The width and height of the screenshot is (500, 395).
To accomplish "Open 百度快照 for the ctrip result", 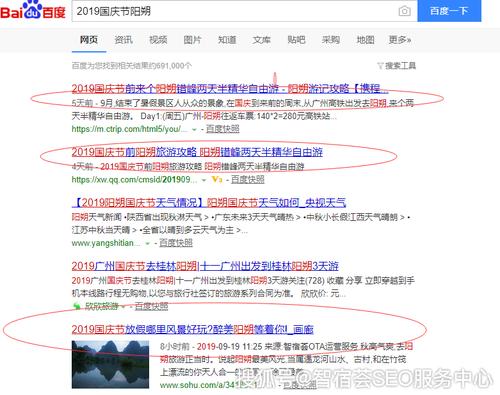I will (x=223, y=129).
